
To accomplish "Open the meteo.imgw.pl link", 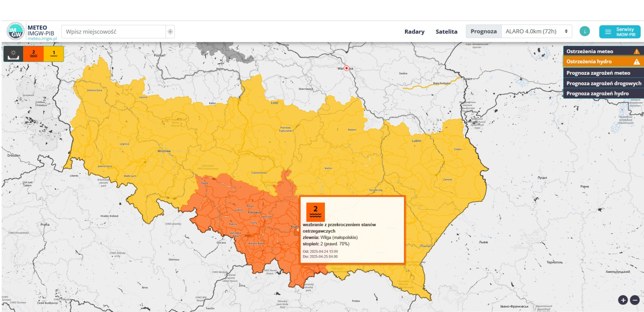I will (42, 39).
